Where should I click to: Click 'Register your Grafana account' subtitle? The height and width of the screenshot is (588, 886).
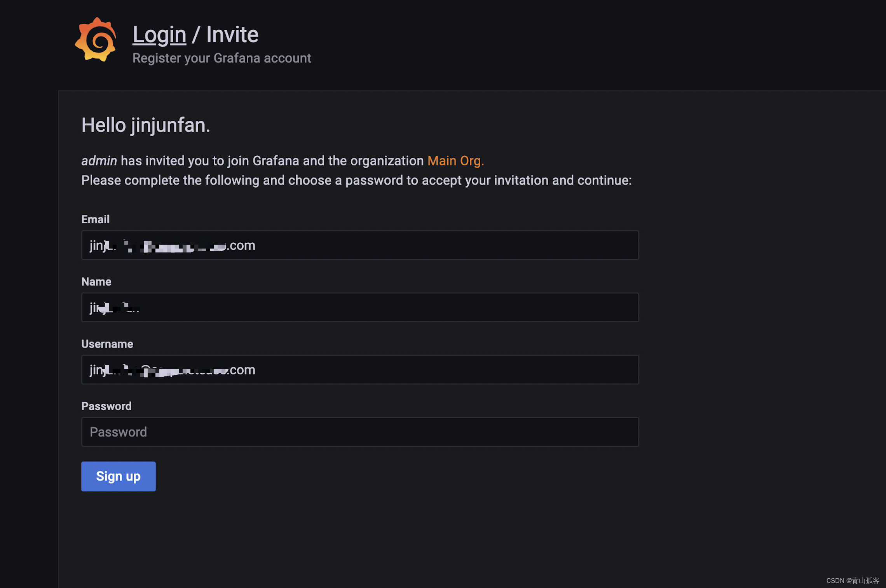point(221,58)
